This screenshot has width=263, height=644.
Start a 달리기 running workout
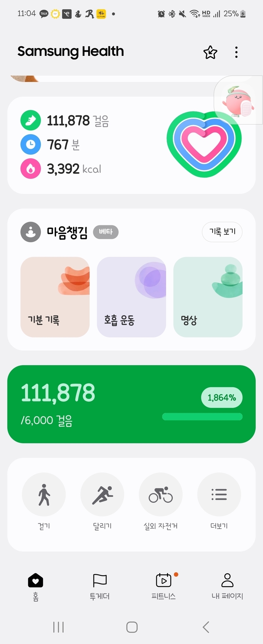click(102, 495)
